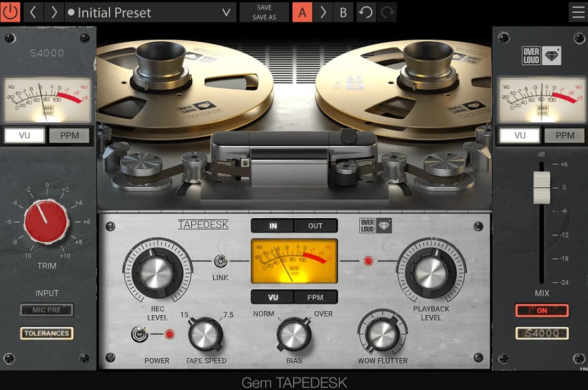Switch center meter to OUT
This screenshot has width=588, height=390.
315,226
